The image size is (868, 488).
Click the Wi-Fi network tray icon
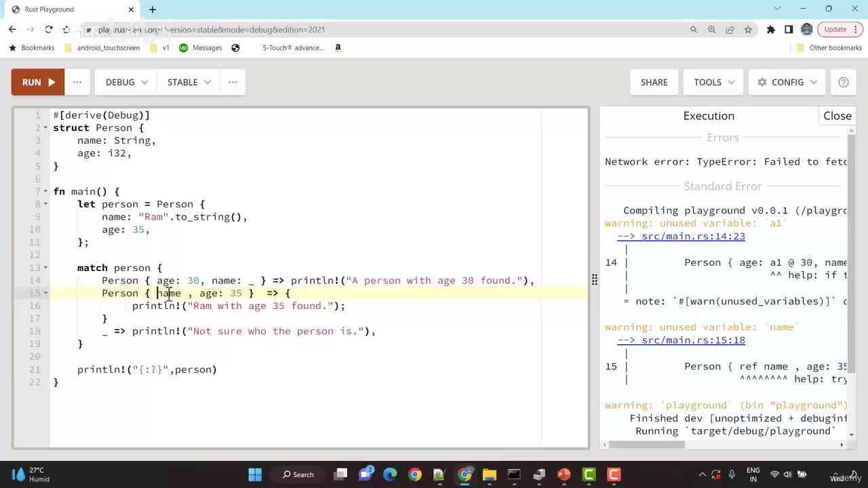774,474
